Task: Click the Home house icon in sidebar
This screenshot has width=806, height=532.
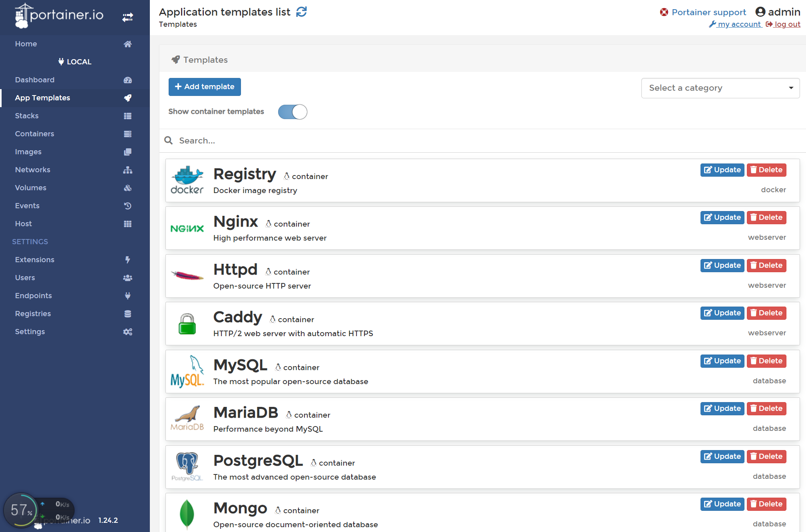Action: coord(127,44)
